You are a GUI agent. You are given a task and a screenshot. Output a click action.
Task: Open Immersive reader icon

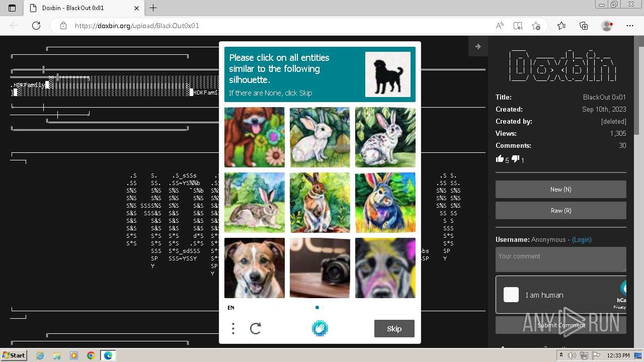coord(518,26)
